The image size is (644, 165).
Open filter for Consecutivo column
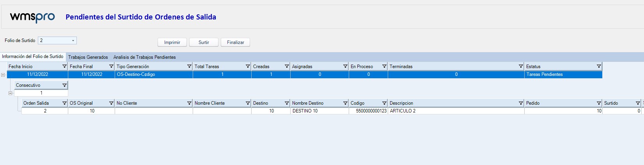64,85
